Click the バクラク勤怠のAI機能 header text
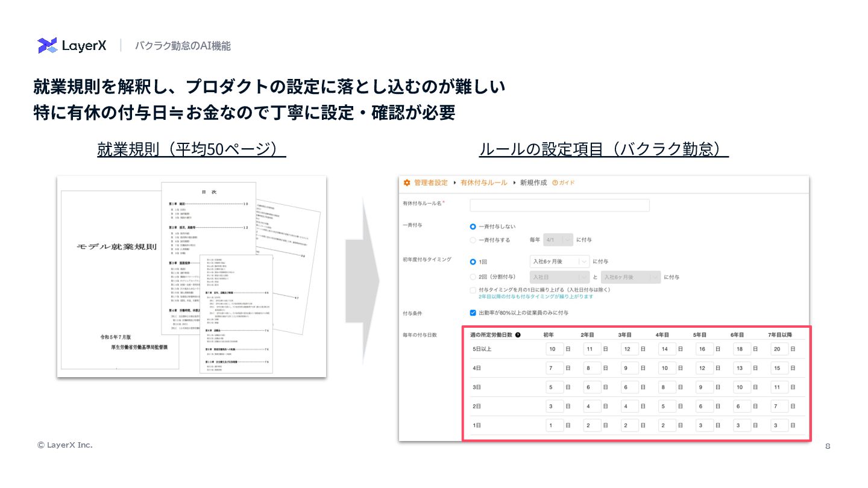The width and height of the screenshot is (868, 488). click(182, 46)
